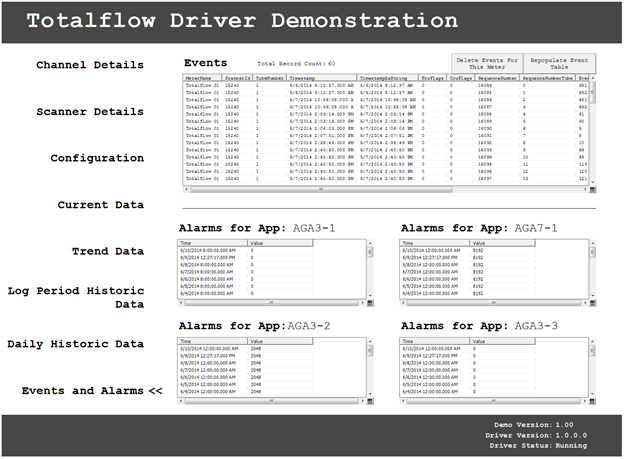Click the AGA7-1 alarms Time column header

click(x=435, y=243)
